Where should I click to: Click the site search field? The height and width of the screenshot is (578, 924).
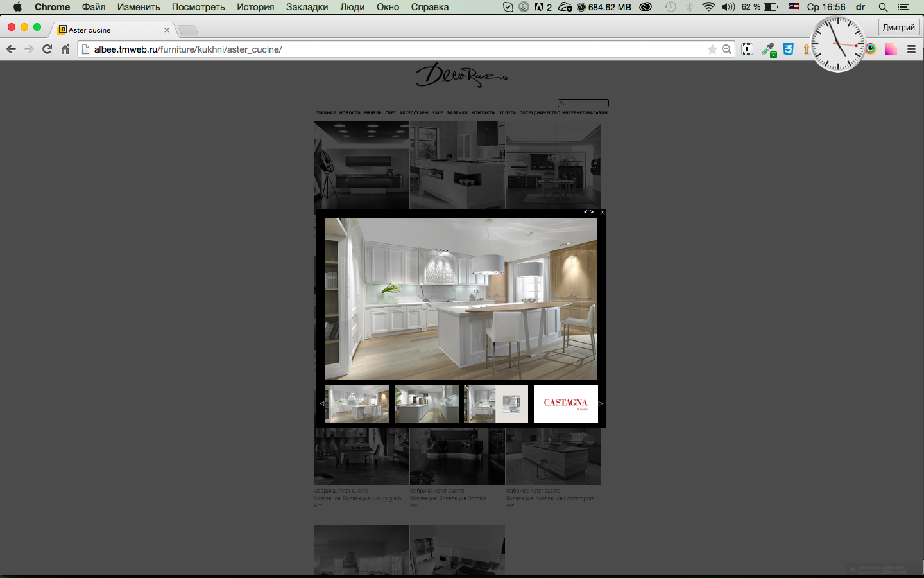tap(583, 103)
